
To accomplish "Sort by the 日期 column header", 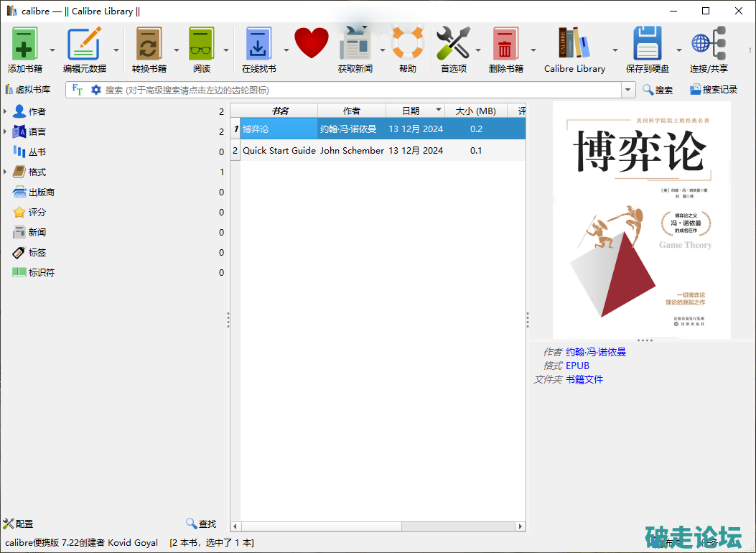I will pyautogui.click(x=411, y=111).
